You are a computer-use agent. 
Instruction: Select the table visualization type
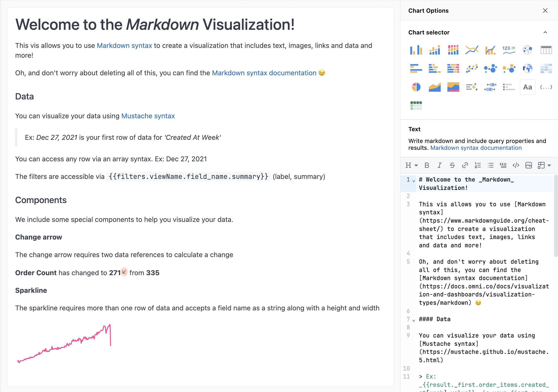click(x=546, y=50)
